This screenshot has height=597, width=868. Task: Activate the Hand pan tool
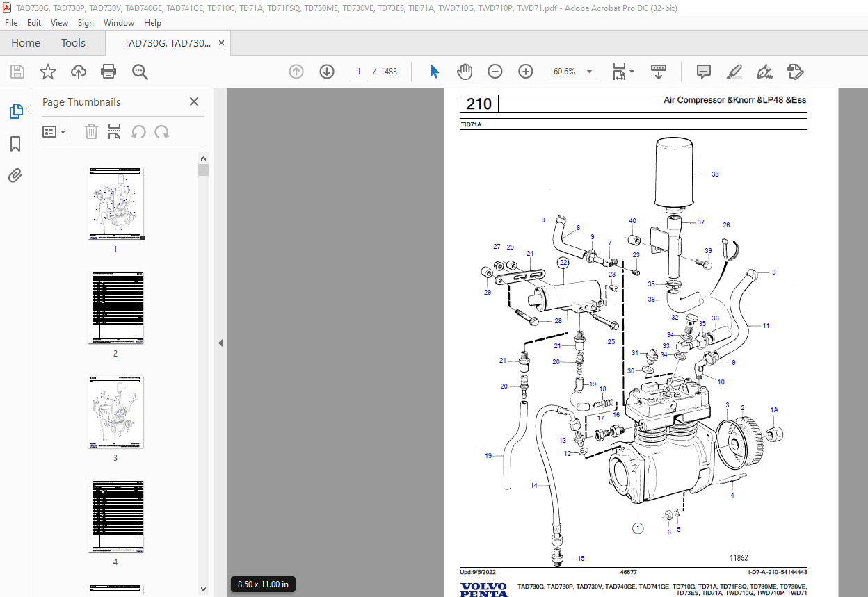click(x=465, y=72)
